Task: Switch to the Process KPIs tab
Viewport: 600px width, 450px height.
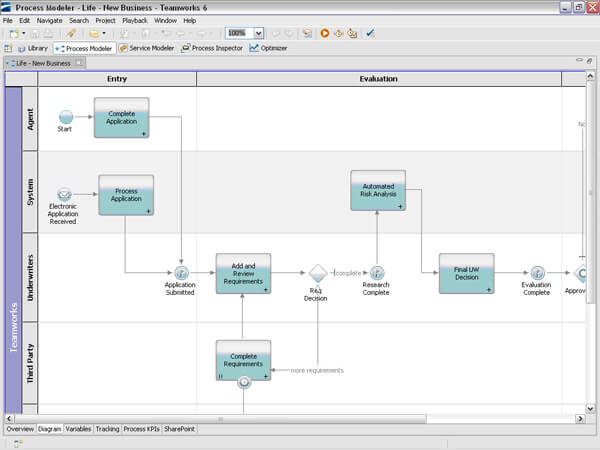Action: 141,429
